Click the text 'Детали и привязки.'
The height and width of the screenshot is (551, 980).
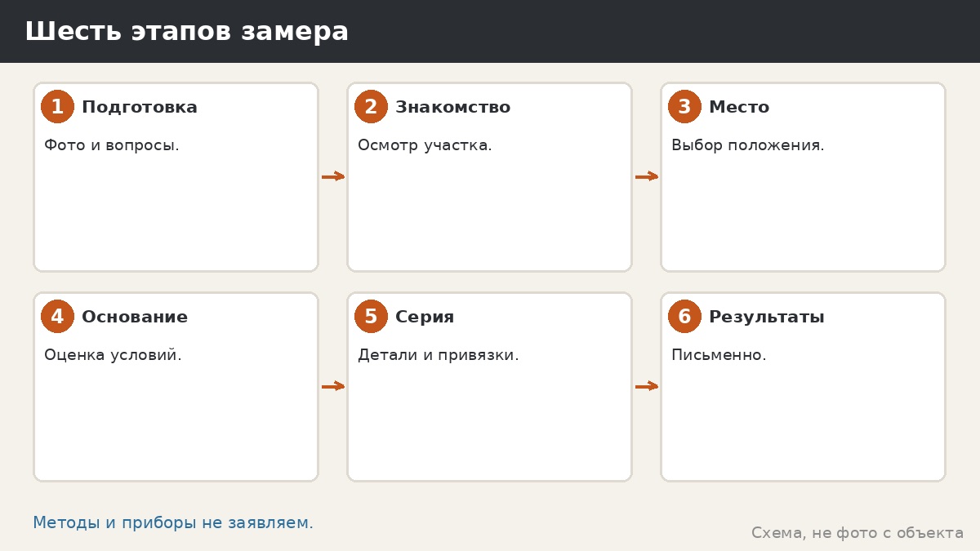pyautogui.click(x=439, y=355)
